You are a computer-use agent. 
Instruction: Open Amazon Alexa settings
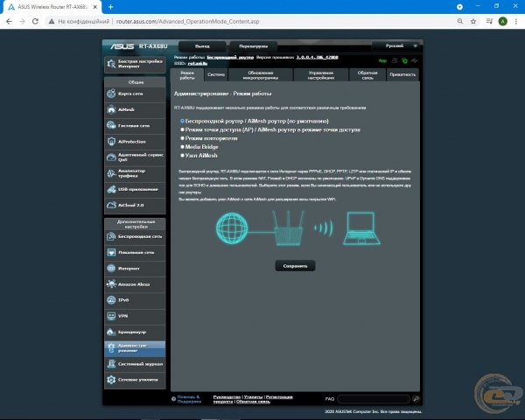tap(135, 284)
